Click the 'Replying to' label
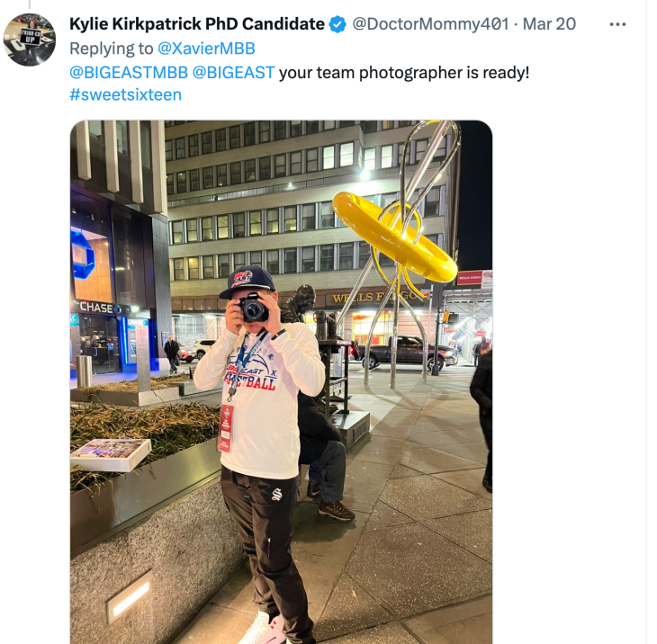 (112, 49)
